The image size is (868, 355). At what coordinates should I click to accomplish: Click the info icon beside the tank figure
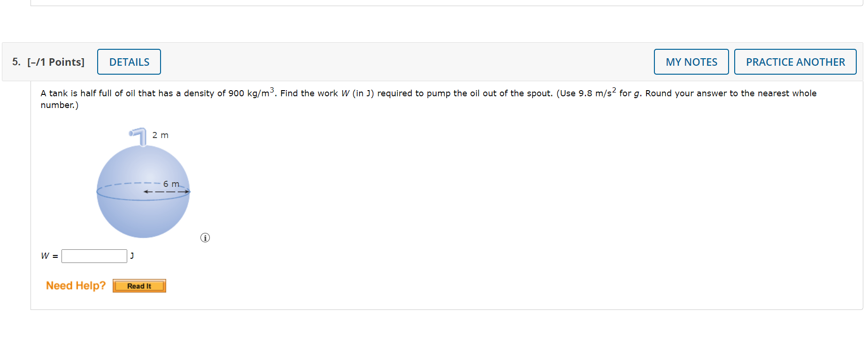pyautogui.click(x=205, y=238)
